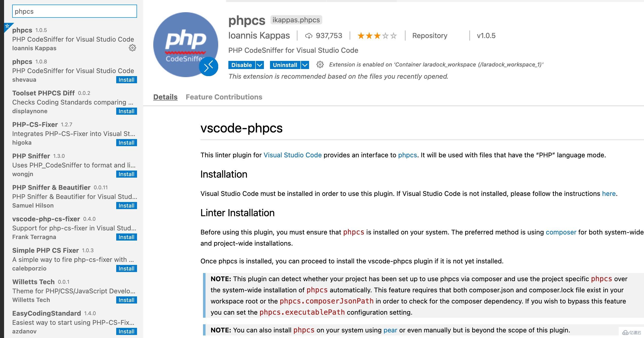This screenshot has width=644, height=338.
Task: Install the EasyCodingStandard extension
Action: click(126, 332)
